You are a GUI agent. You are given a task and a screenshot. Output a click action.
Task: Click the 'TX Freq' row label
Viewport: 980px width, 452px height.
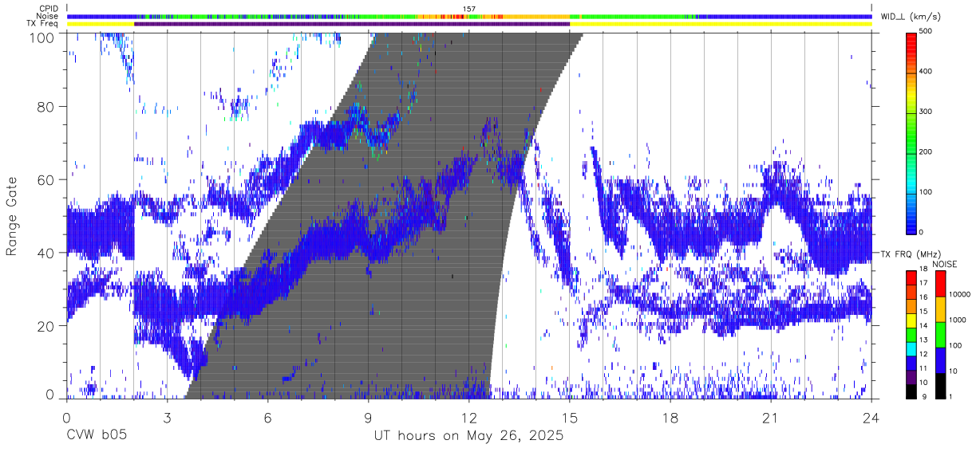(x=44, y=24)
